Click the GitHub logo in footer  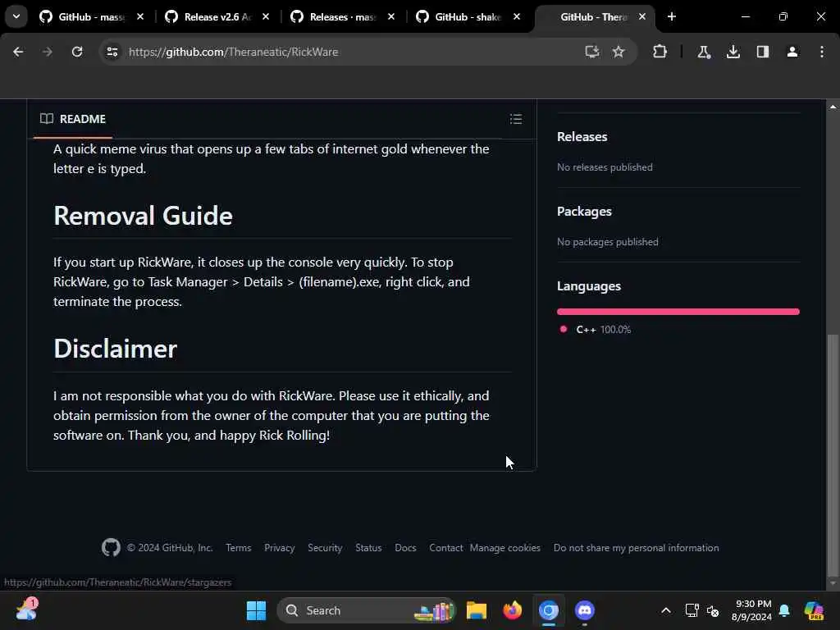tap(111, 547)
